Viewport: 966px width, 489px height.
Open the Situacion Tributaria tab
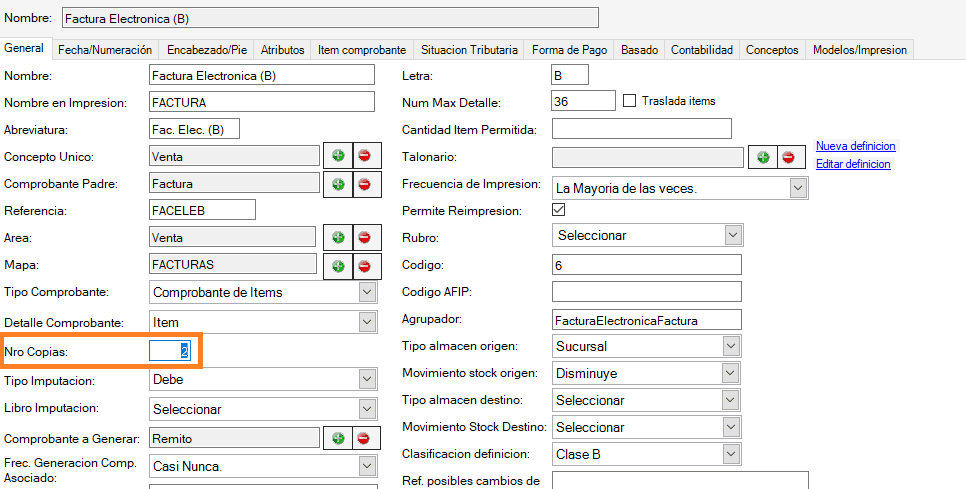point(469,49)
